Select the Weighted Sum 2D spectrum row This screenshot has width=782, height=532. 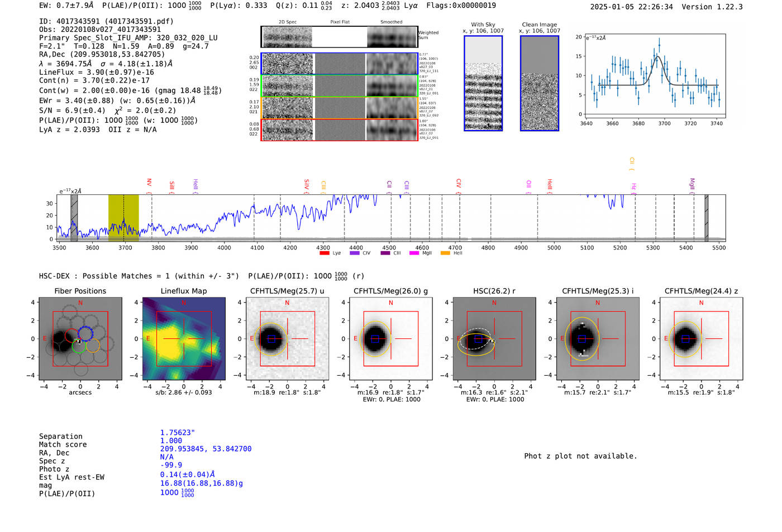click(340, 37)
